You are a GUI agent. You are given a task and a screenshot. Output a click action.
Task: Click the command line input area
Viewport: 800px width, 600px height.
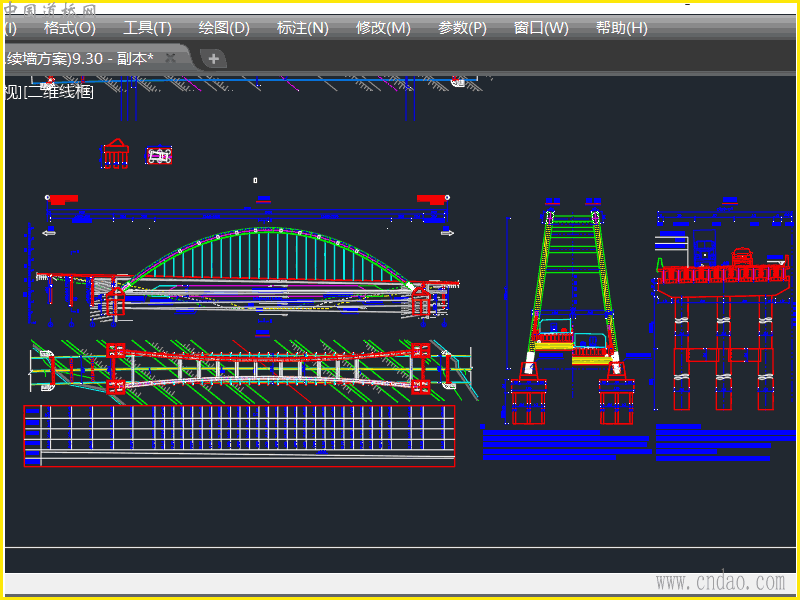[x=400, y=561]
